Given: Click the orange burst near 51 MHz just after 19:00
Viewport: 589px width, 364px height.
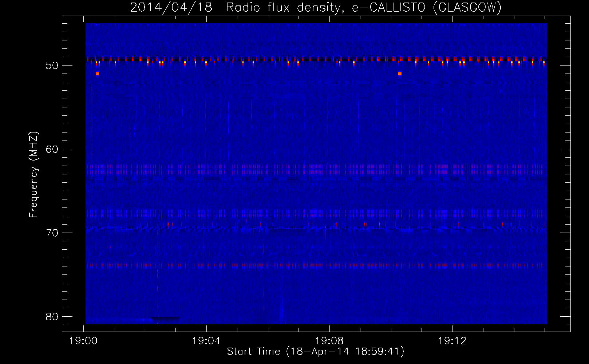Looking at the screenshot, I should (x=97, y=74).
